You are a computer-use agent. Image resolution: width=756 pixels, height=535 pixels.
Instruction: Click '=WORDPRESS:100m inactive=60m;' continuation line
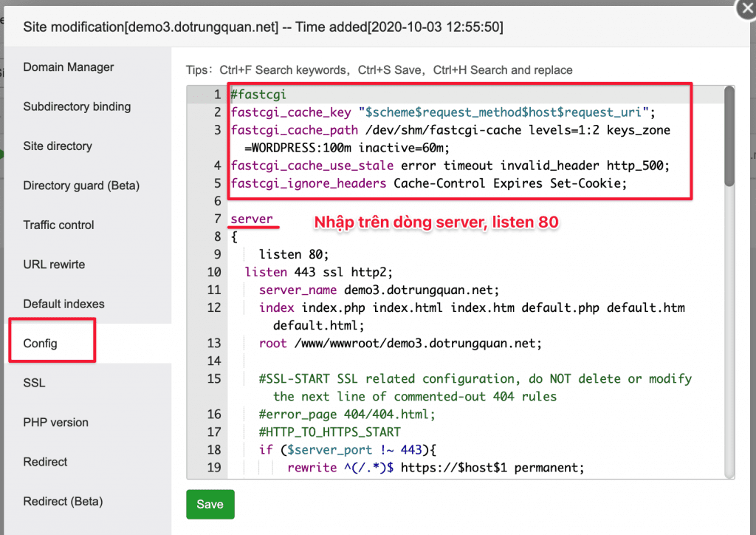pyautogui.click(x=347, y=148)
